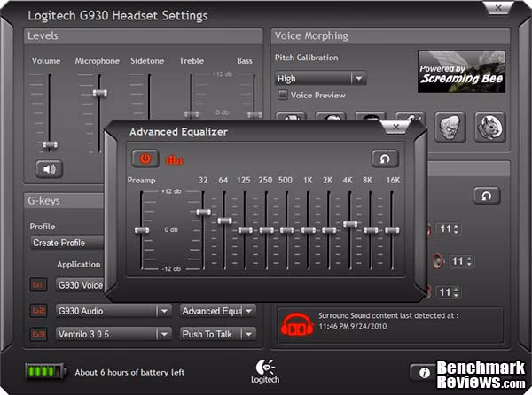This screenshot has height=395, width=532.
Task: Open the Pitch Calibration High dropdown
Action: 321,79
